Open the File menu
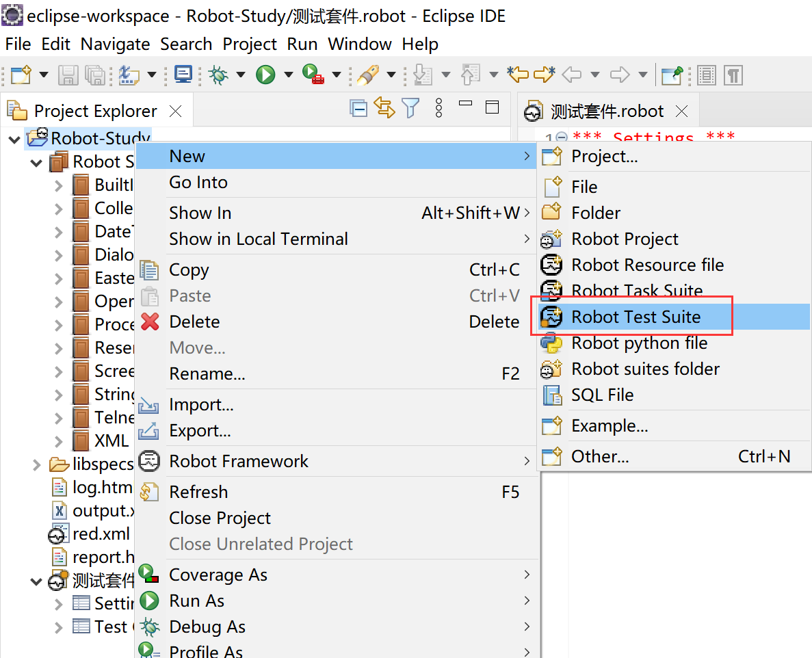Screen dimensions: 812x658 click(x=18, y=44)
